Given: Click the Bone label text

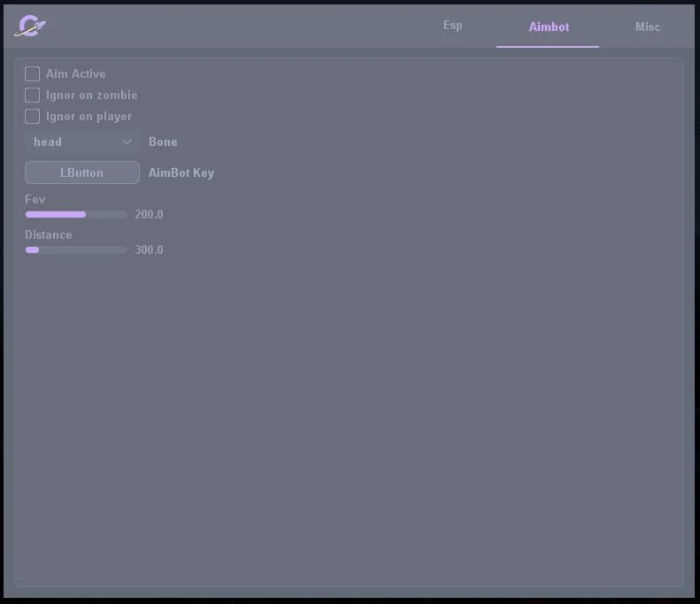Looking at the screenshot, I should tap(163, 141).
